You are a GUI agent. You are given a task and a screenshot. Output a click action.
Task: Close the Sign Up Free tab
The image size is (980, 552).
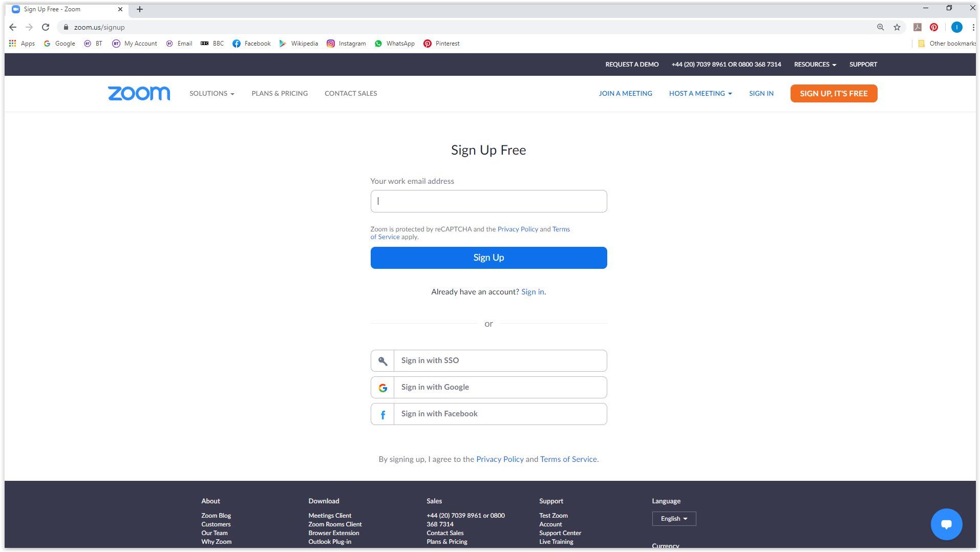click(120, 9)
